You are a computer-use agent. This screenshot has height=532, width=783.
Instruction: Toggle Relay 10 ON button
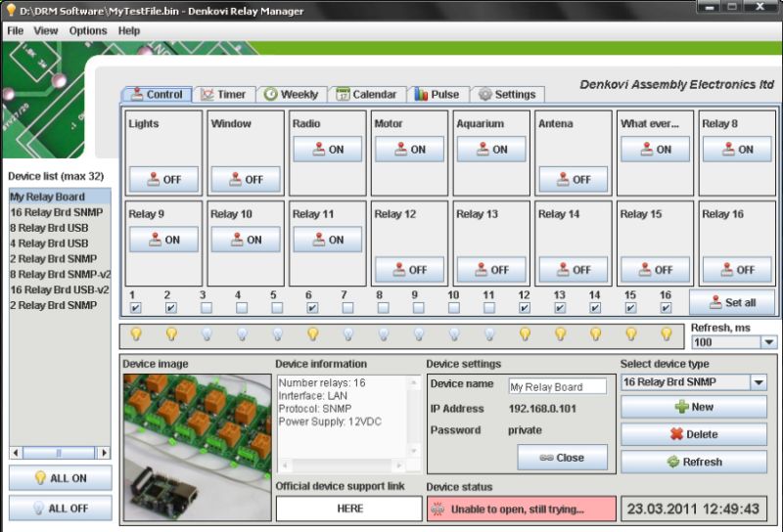click(246, 240)
